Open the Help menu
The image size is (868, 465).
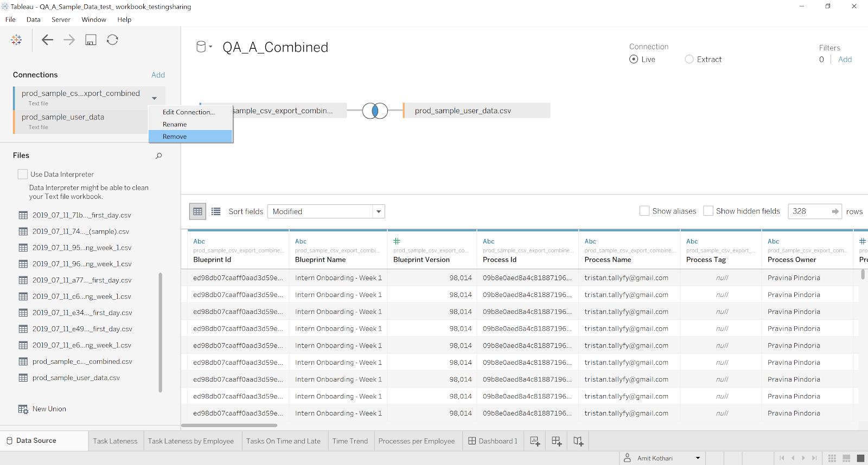pyautogui.click(x=124, y=20)
